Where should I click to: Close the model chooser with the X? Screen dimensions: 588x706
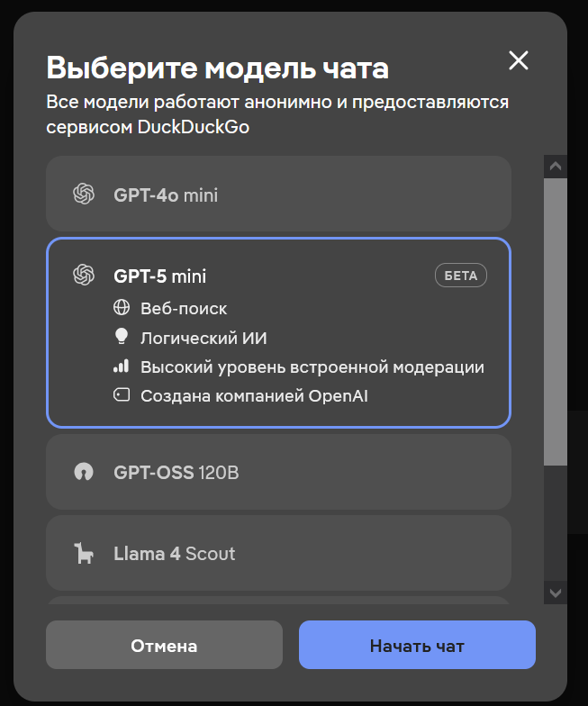(519, 60)
